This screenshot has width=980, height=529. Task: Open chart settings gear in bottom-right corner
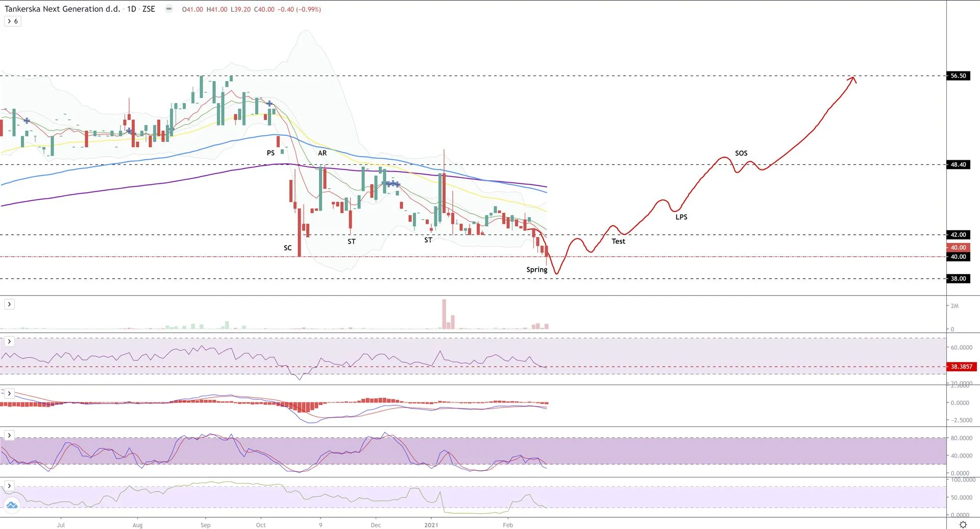963,524
